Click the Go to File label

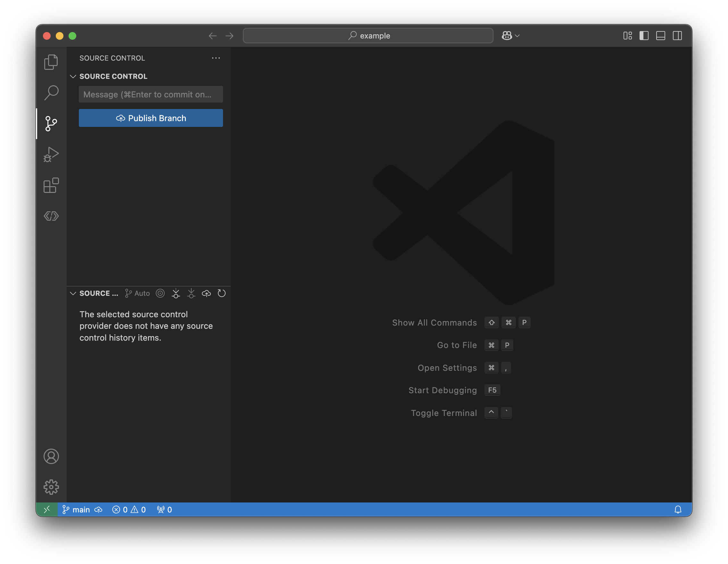[457, 345]
